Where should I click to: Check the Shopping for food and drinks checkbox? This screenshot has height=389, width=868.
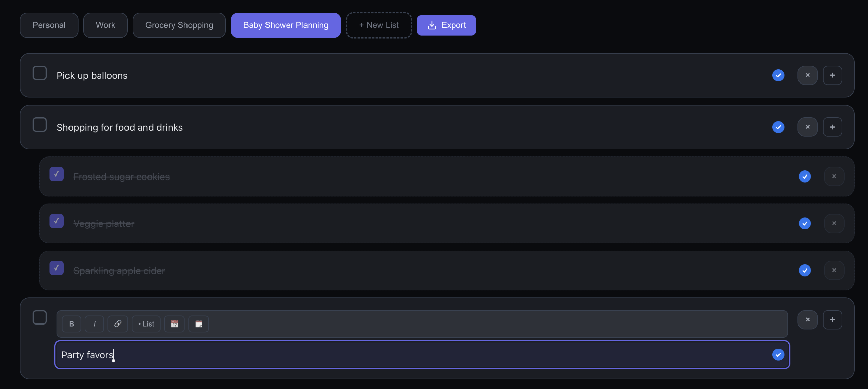coord(40,125)
